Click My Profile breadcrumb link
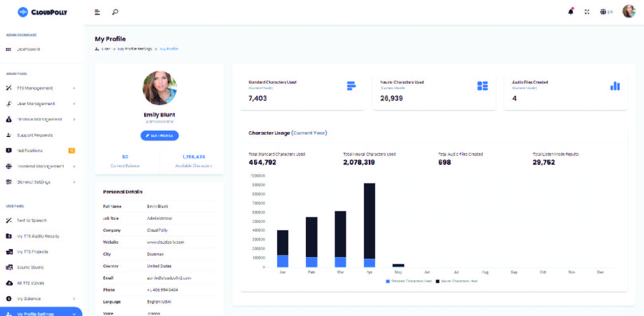644x316 pixels. pos(169,49)
